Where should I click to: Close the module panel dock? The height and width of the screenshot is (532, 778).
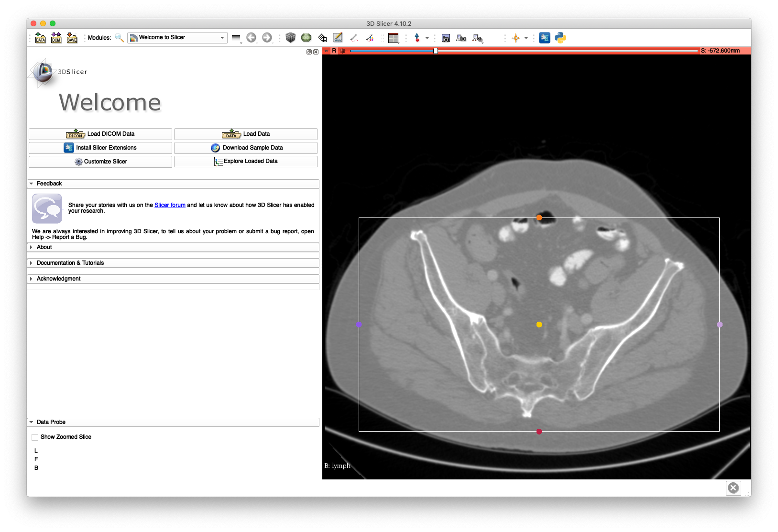(316, 52)
